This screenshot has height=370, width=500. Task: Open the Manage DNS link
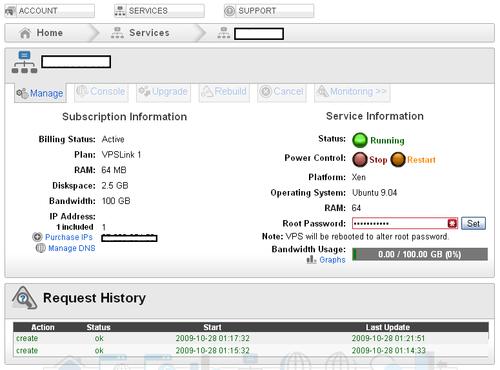(x=72, y=248)
